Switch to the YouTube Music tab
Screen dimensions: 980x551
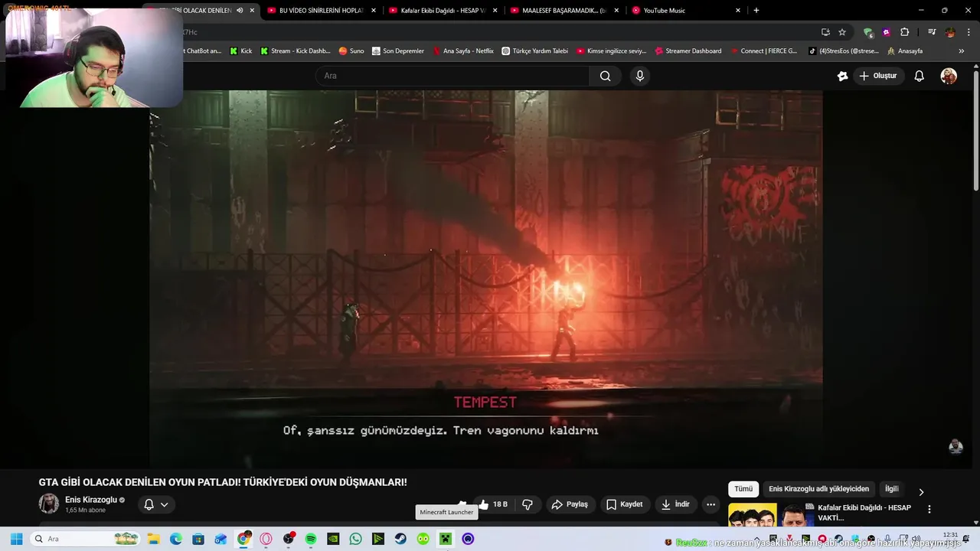(x=684, y=11)
